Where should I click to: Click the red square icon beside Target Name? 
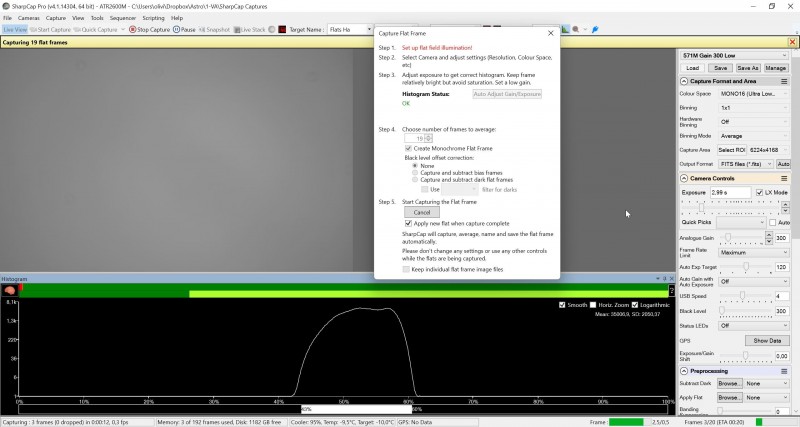point(282,30)
